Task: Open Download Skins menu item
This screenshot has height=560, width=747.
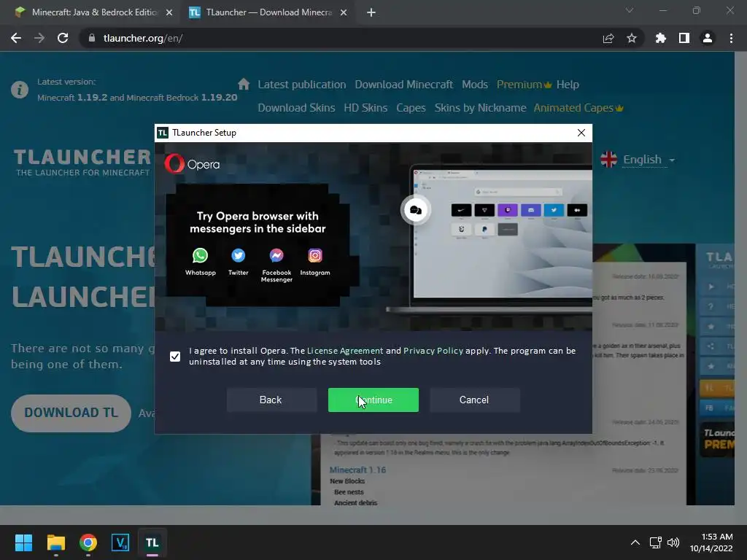Action: (x=296, y=108)
